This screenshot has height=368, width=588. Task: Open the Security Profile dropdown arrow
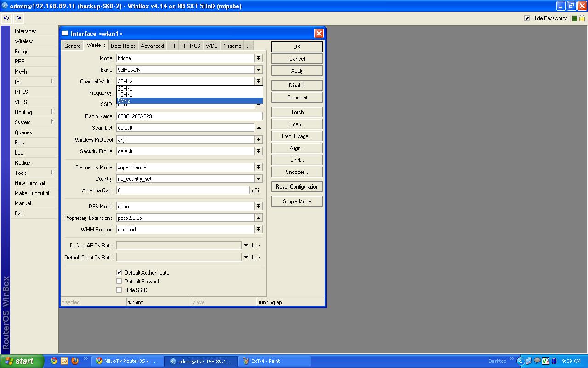pos(259,151)
